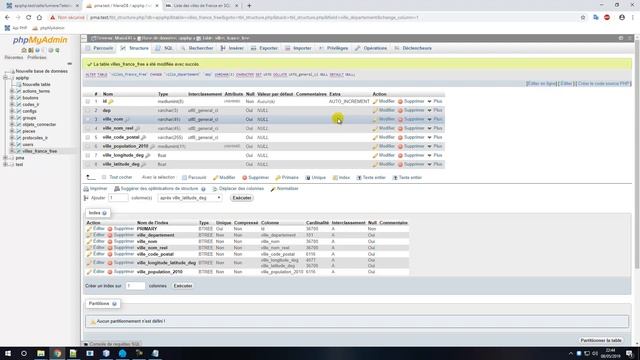Screen dimensions: 640x360
Task: Click Primaire key icon in selection bar
Action: tap(278, 178)
